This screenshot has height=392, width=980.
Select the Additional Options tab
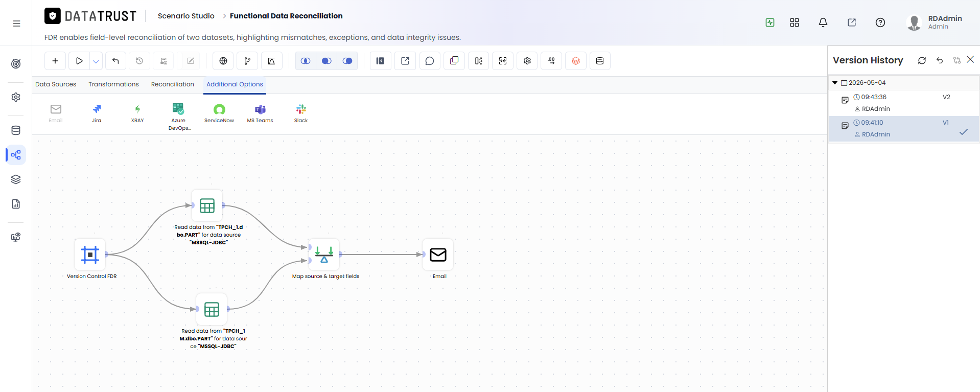[235, 84]
